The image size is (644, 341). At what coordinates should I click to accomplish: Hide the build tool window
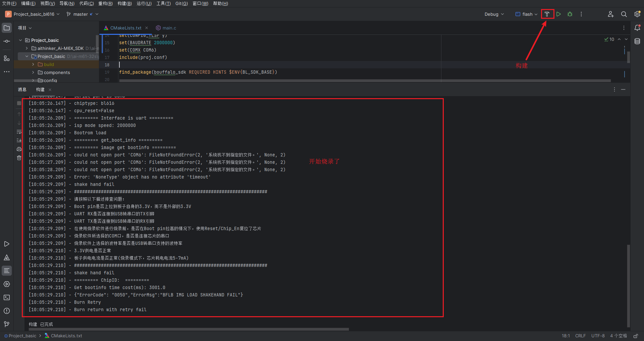pos(623,89)
